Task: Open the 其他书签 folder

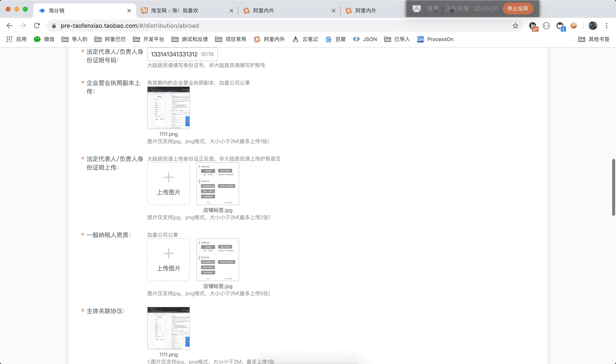Action: [x=594, y=39]
